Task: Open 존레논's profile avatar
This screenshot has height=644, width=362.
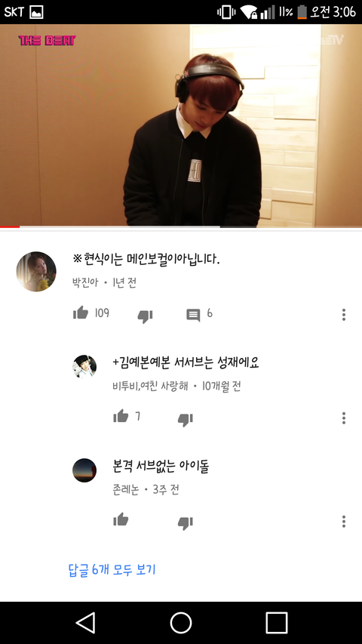Action: (84, 470)
